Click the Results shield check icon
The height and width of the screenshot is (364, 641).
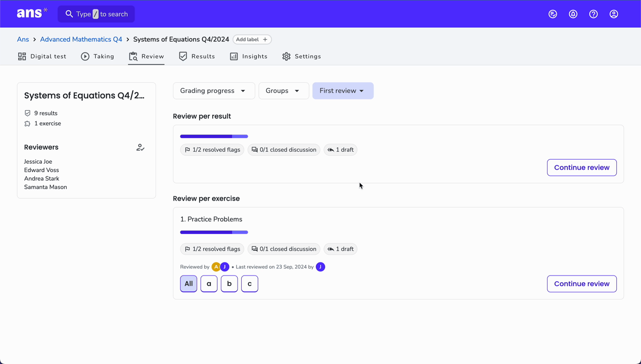[x=183, y=56]
